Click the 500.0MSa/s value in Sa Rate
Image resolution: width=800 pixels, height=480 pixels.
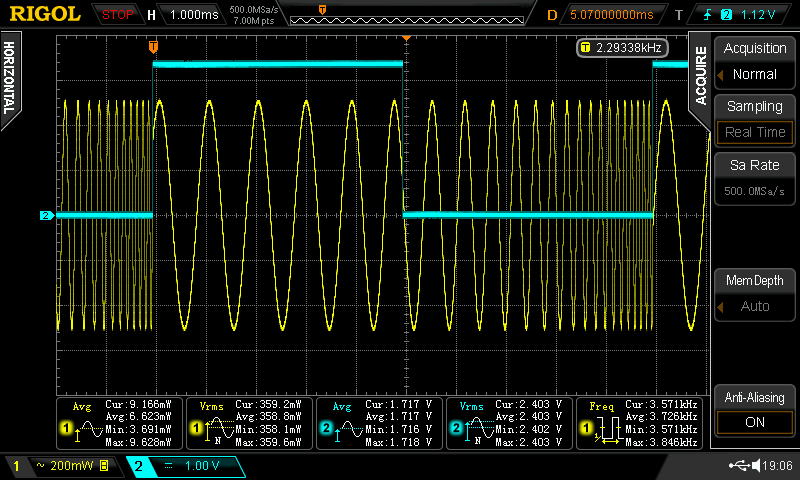coord(755,191)
